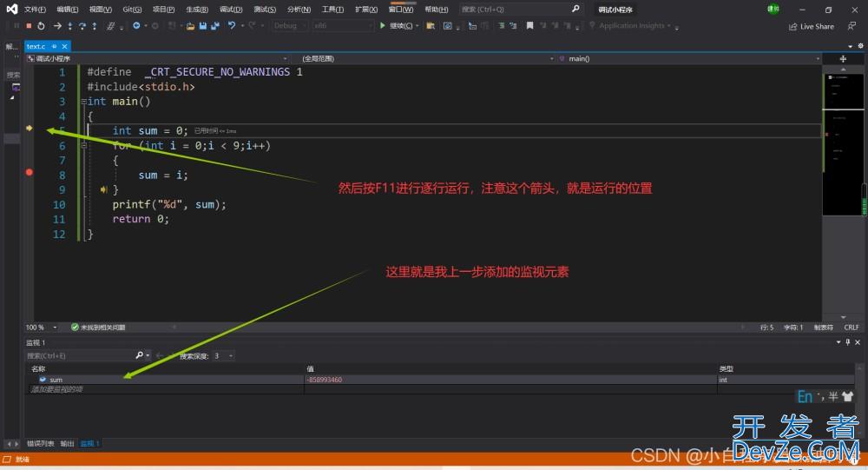Click the Visual Studio logo icon
The height and width of the screenshot is (470, 868).
pos(11,9)
